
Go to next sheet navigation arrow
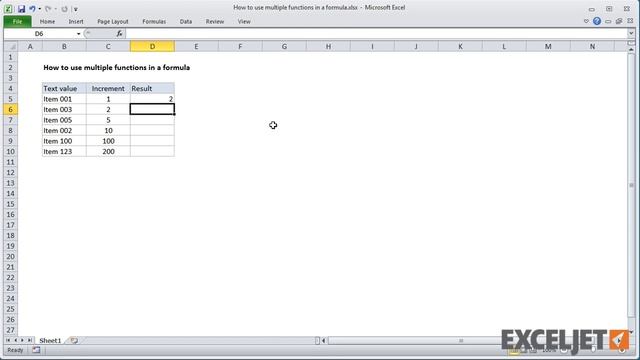pos(22,340)
